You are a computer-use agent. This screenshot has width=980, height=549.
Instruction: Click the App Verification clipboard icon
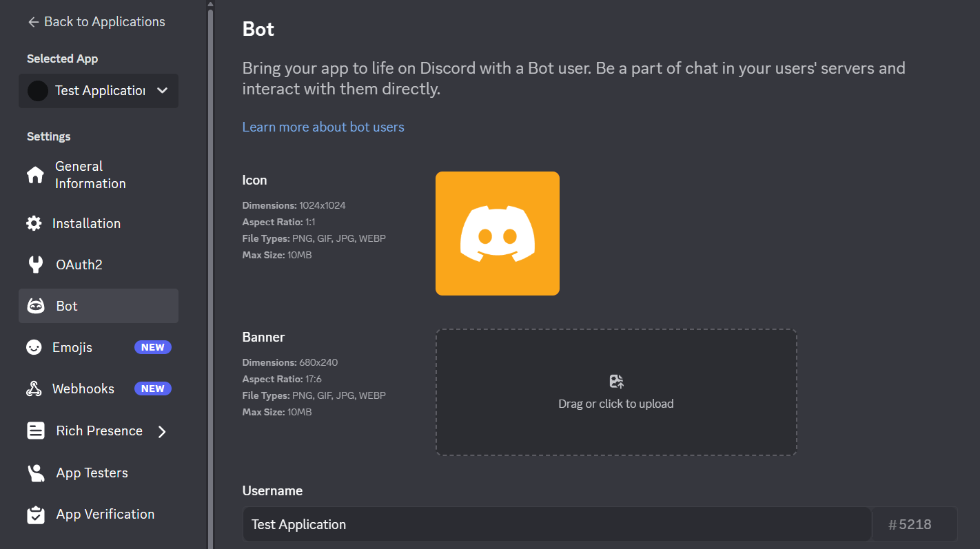click(35, 515)
